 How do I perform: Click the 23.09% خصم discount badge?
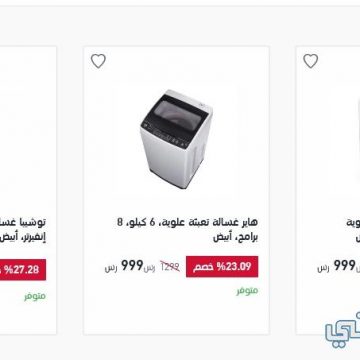point(222,267)
